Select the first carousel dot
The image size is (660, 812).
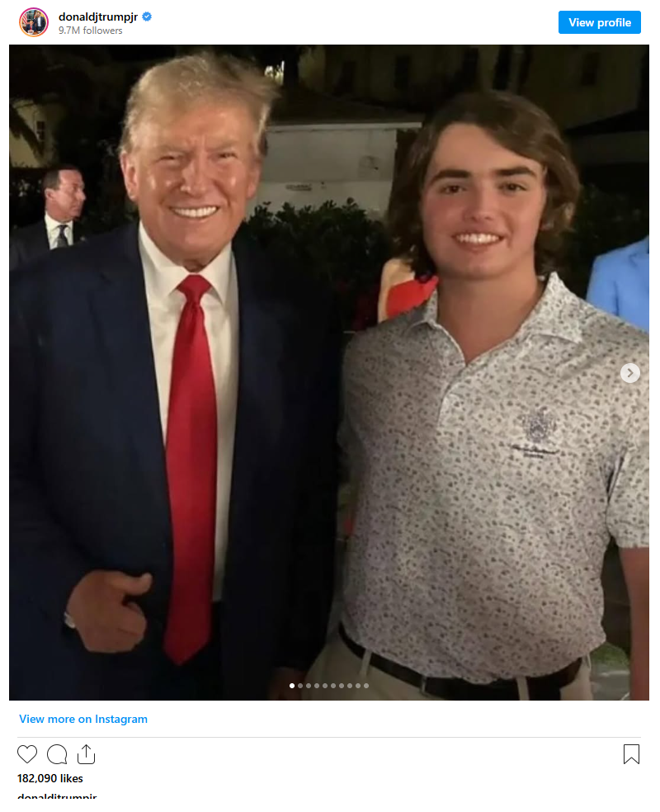(292, 686)
